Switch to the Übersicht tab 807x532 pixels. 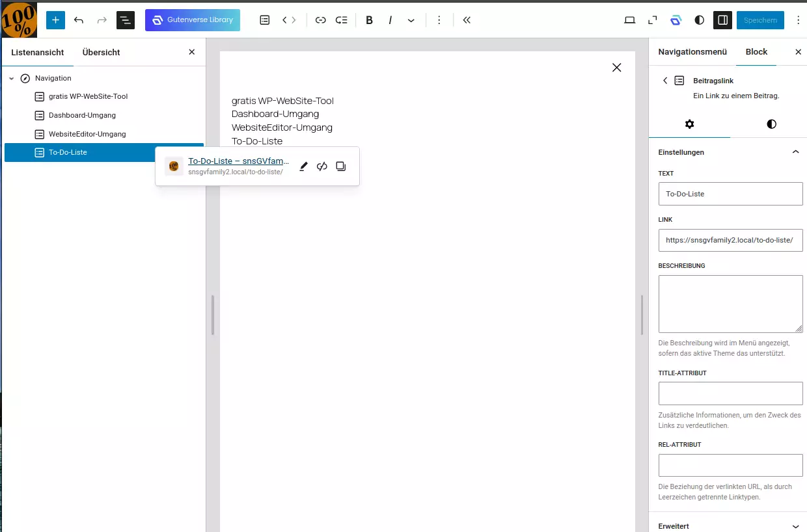click(x=102, y=52)
